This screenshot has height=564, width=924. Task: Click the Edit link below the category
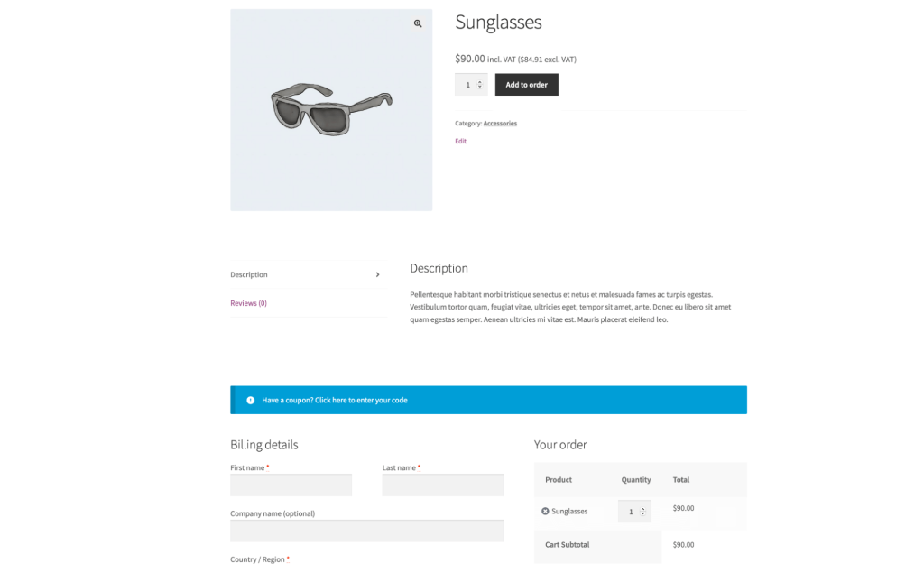(x=460, y=141)
